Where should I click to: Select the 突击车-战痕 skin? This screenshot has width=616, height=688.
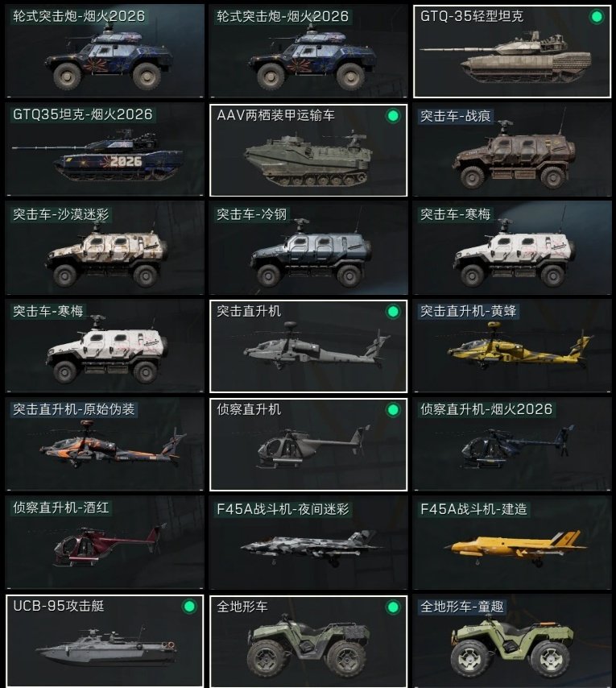(x=511, y=150)
